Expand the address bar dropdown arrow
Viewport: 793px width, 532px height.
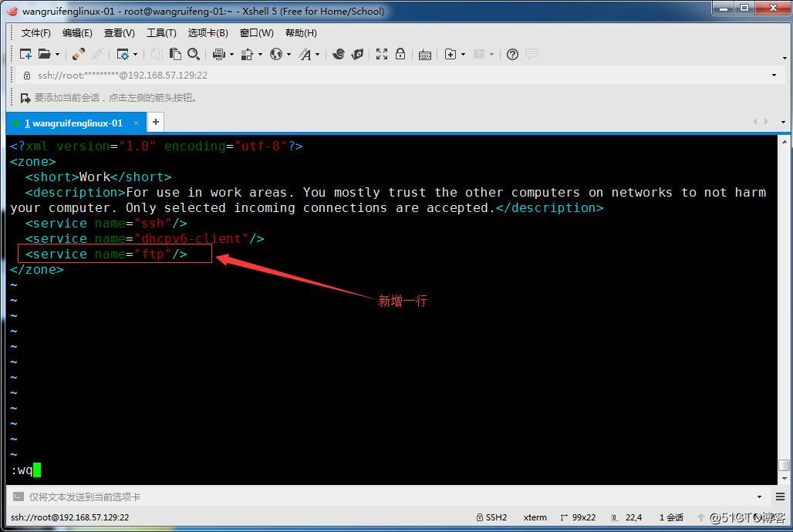[774, 76]
